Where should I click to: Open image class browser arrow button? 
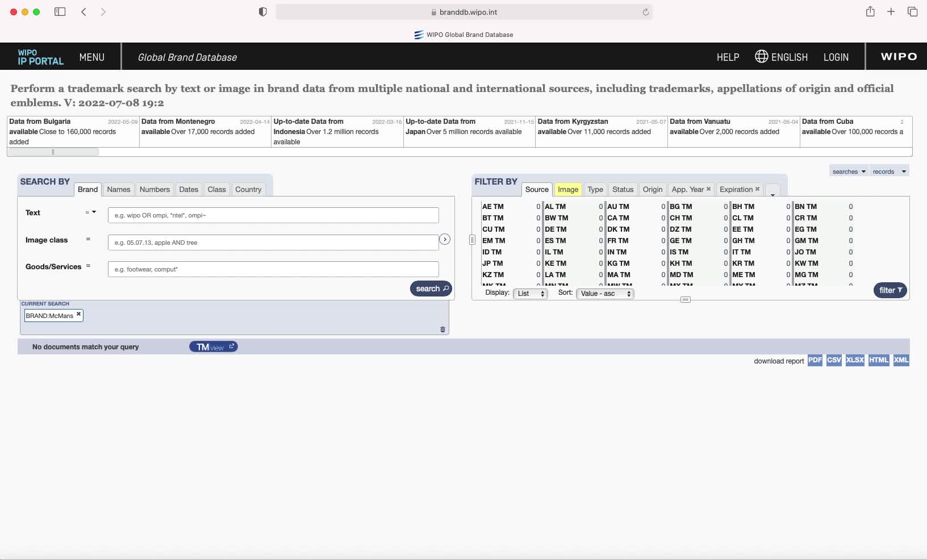pyautogui.click(x=445, y=240)
